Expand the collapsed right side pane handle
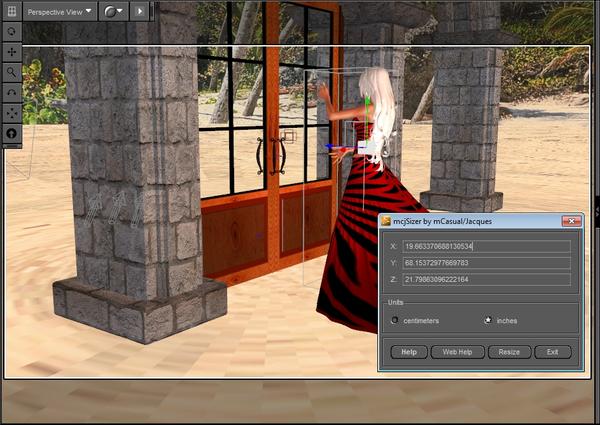The width and height of the screenshot is (600, 425). (597, 213)
